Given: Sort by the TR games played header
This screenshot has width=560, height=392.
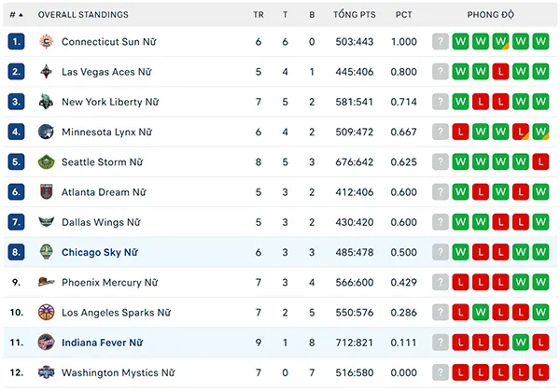Looking at the screenshot, I should (x=259, y=15).
